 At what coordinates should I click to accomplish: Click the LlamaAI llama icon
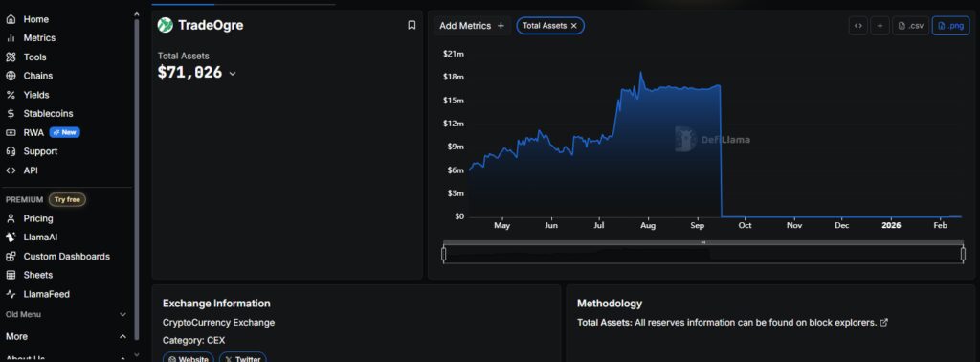click(x=11, y=238)
